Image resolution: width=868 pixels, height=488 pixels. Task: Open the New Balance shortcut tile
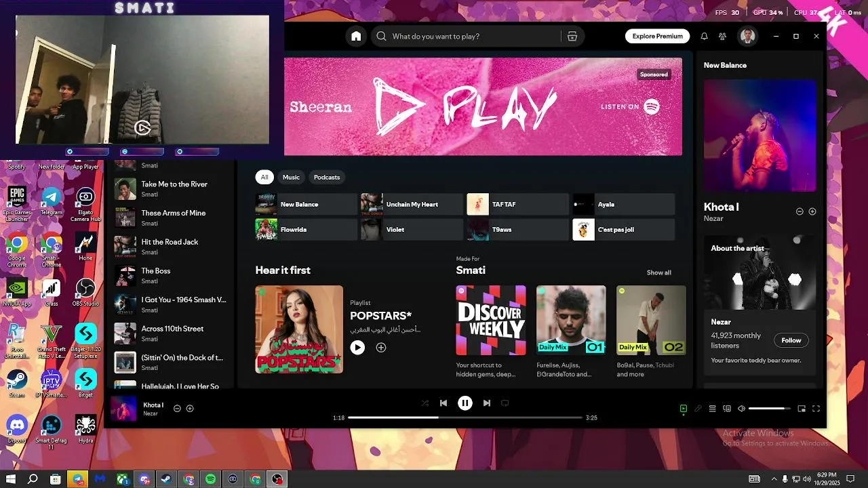[x=306, y=204]
